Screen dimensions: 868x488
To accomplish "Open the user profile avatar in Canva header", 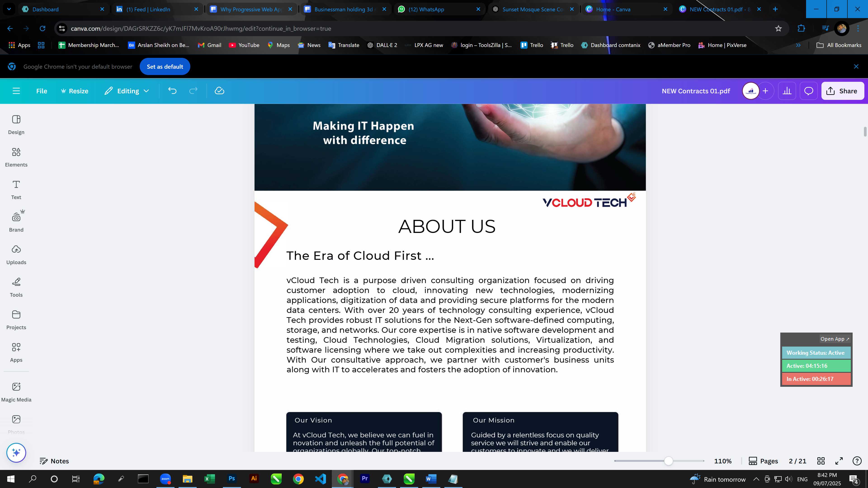I will pos(751,91).
